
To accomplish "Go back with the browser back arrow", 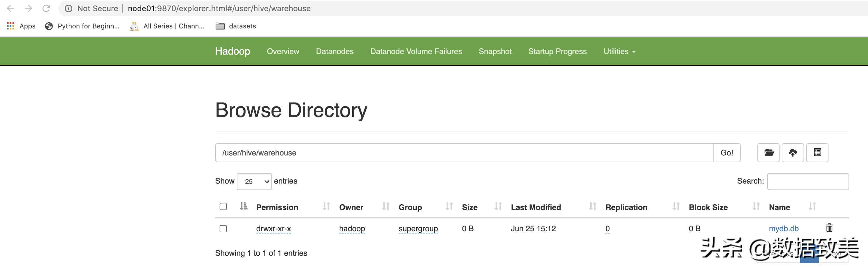I will tap(10, 8).
